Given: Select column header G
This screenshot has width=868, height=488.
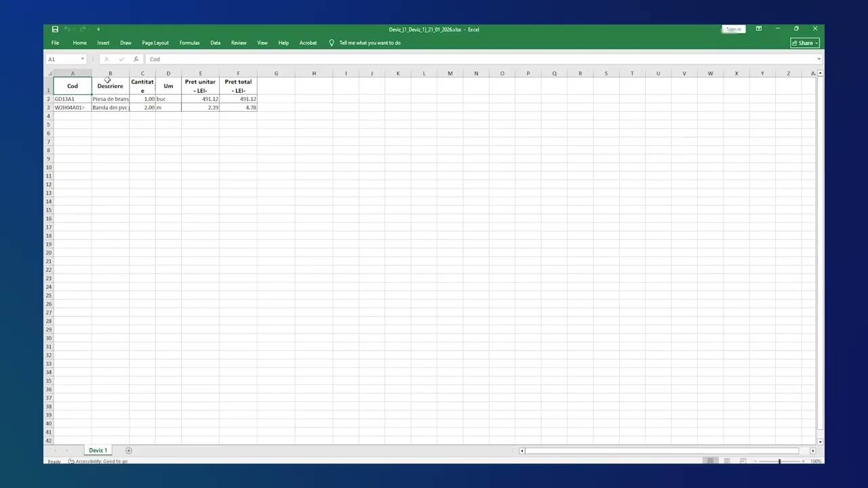Looking at the screenshot, I should coord(276,73).
